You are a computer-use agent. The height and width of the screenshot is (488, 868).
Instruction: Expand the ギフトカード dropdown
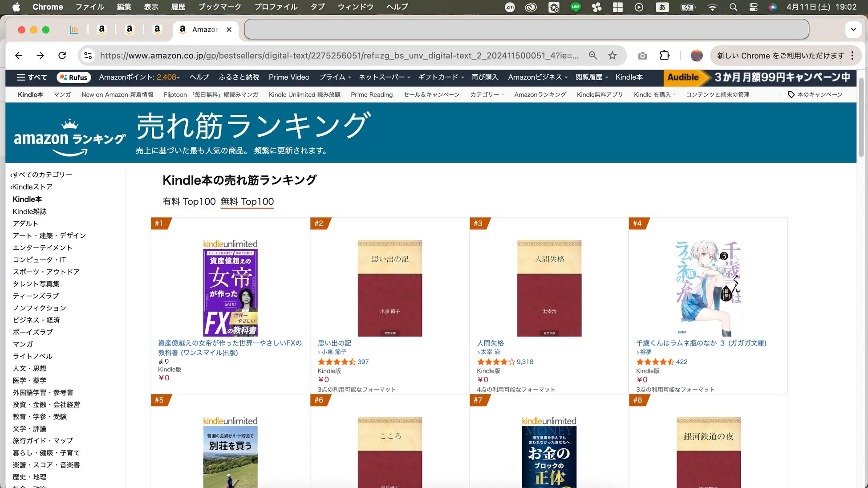coord(441,77)
